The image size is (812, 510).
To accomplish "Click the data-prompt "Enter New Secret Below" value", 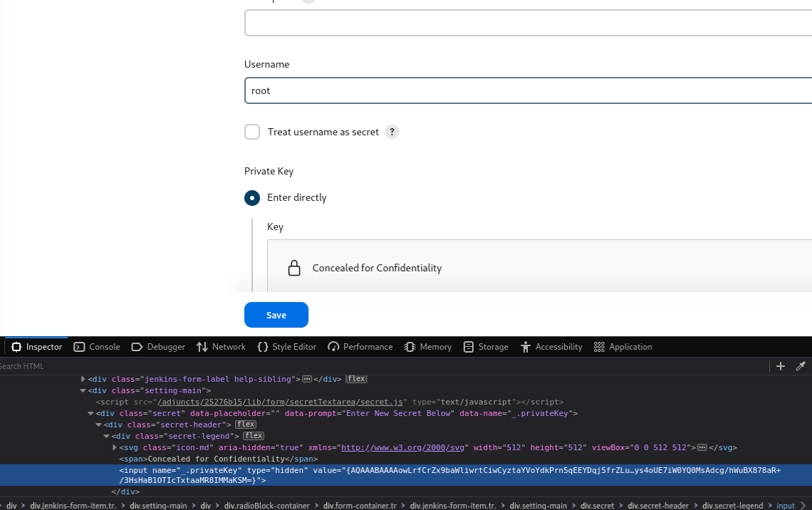I will click(398, 413).
